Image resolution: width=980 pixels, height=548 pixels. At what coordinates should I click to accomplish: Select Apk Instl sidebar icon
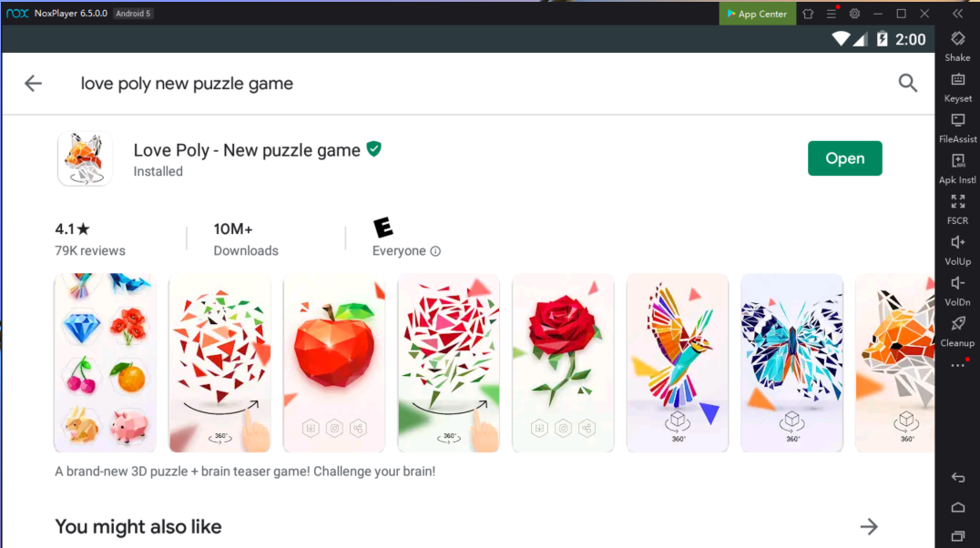tap(957, 168)
